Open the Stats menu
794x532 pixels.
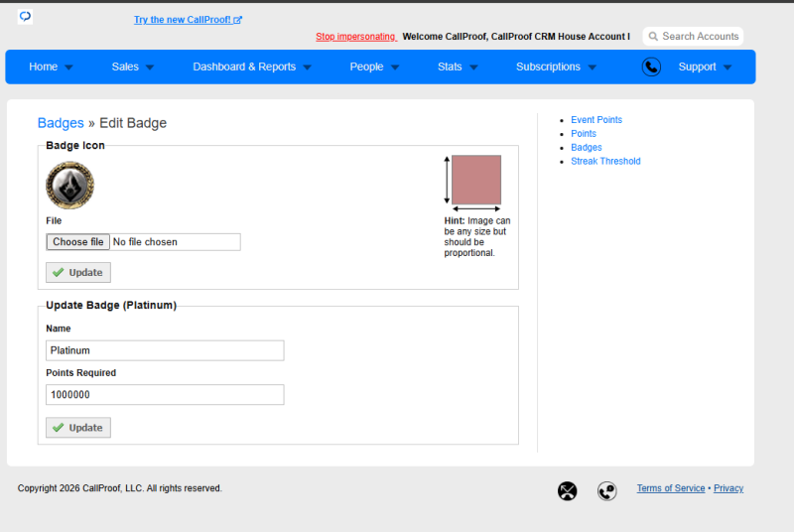(458, 66)
